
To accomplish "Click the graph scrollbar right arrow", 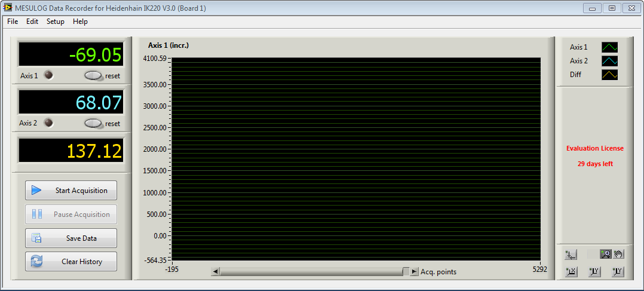I will (414, 271).
